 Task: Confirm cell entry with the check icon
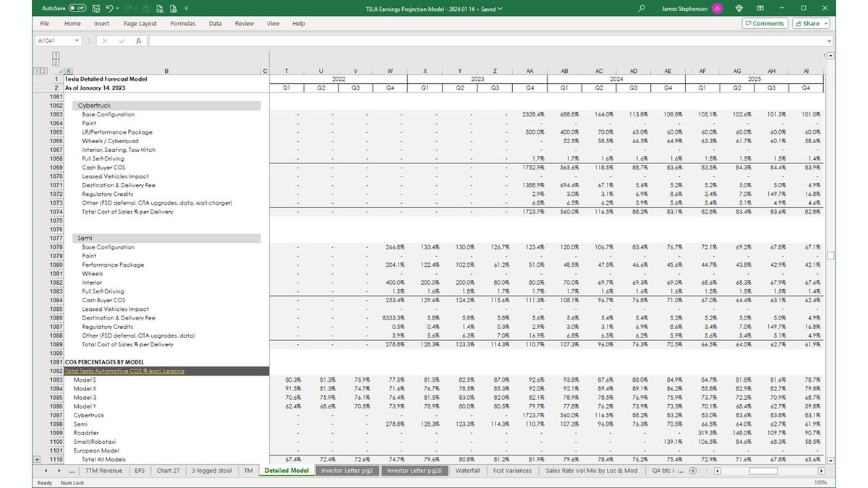(122, 41)
